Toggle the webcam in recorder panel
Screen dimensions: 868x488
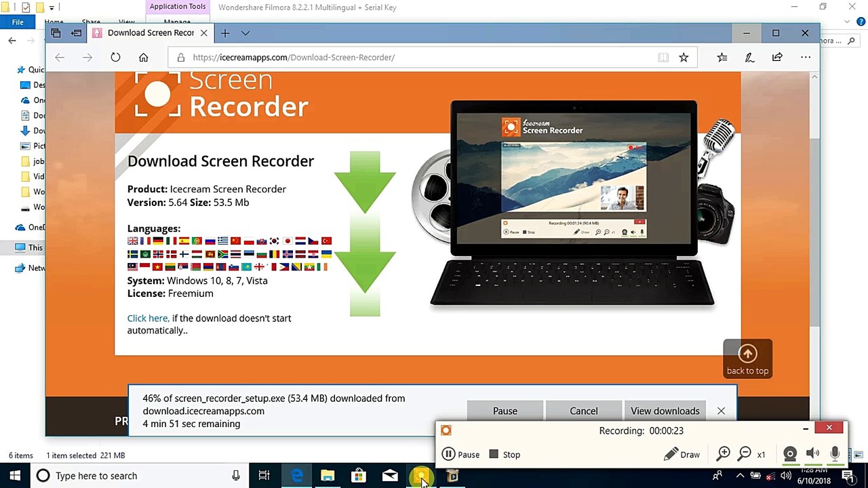[x=790, y=455]
